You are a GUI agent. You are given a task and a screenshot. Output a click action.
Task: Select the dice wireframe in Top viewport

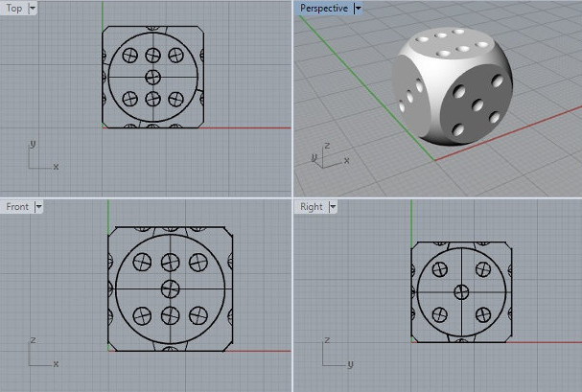tap(152, 77)
